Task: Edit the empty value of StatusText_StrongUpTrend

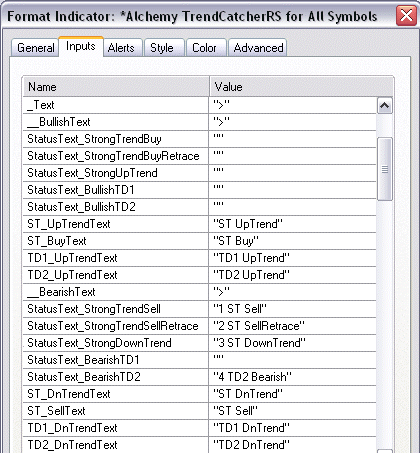Action: click(x=293, y=173)
